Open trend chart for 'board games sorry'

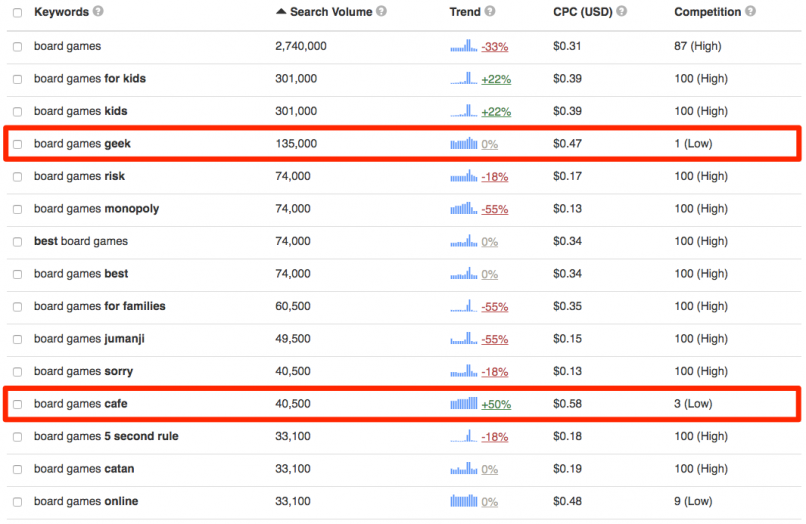click(464, 371)
